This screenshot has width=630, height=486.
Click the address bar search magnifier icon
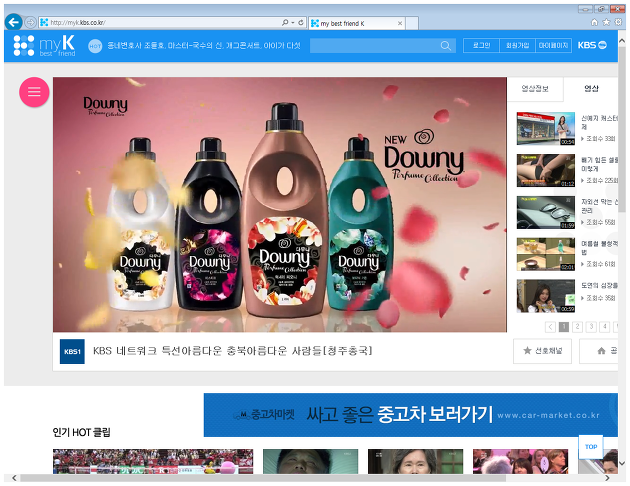coord(285,22)
